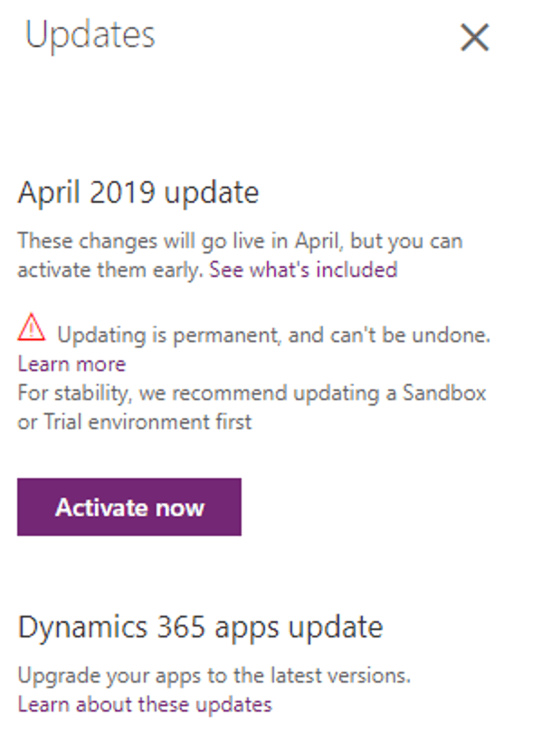Select the Updates panel title
Viewport: 560px width, 737px height.
90,35
